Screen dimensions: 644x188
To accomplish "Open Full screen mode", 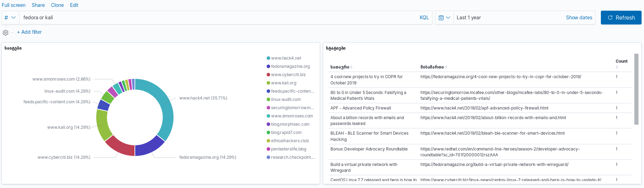I will coord(13,5).
